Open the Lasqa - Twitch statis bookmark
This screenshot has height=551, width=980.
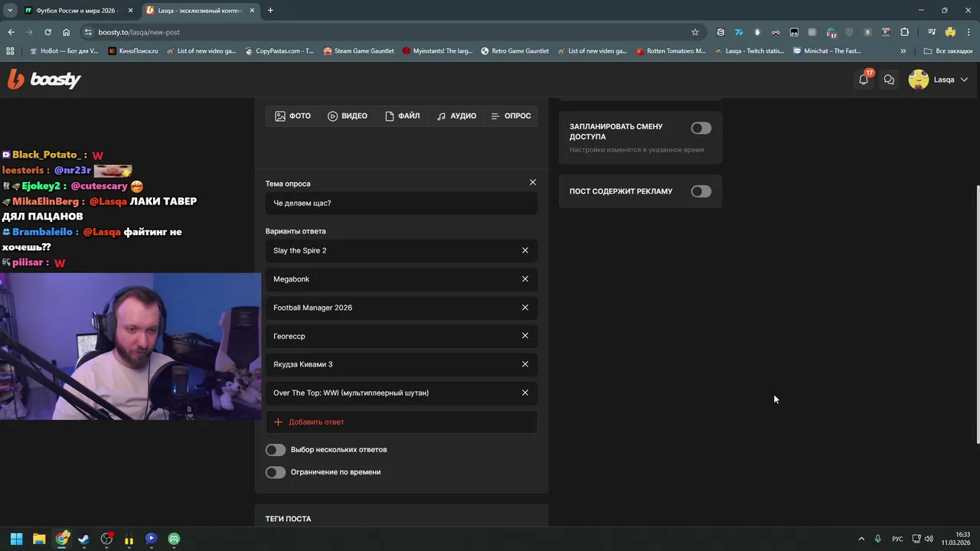point(750,51)
